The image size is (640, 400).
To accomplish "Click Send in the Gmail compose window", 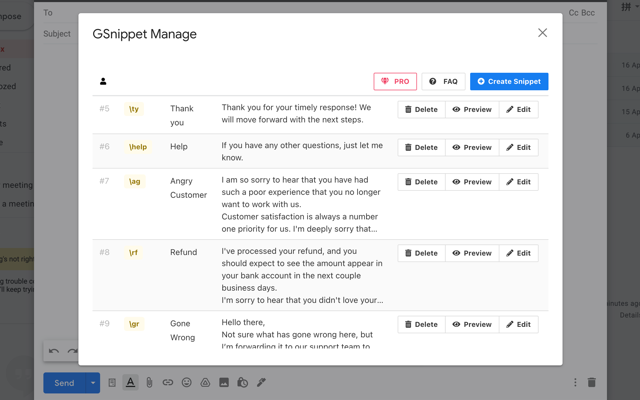I will click(x=64, y=383).
